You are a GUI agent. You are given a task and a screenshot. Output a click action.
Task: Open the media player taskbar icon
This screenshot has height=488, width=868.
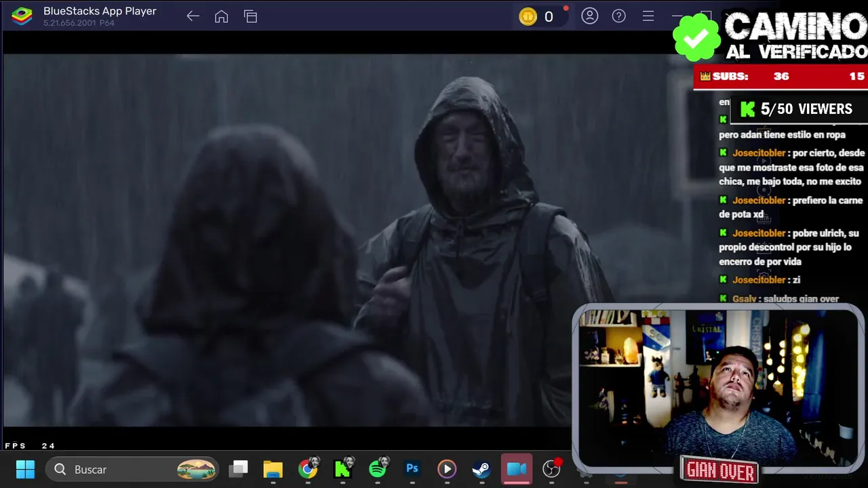tap(447, 469)
